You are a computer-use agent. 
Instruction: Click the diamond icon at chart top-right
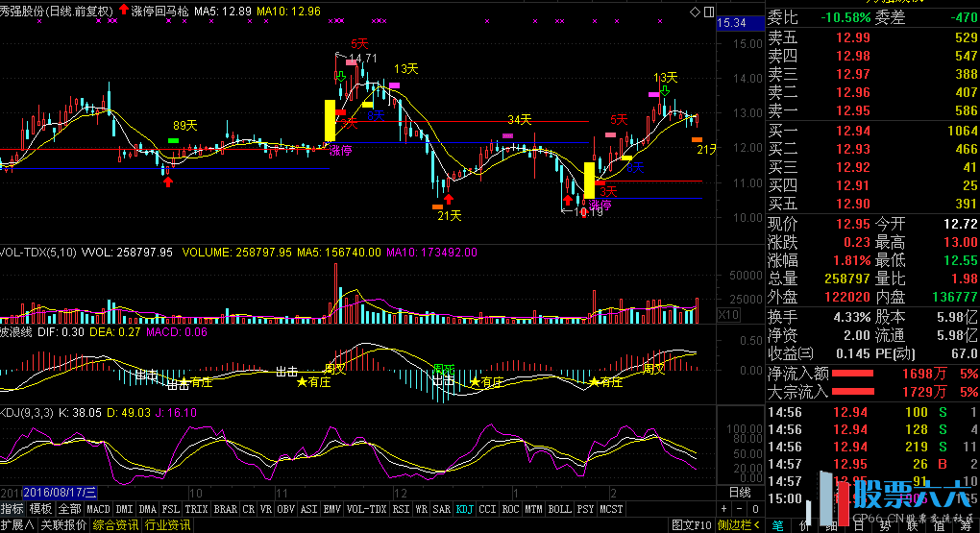pos(696,12)
